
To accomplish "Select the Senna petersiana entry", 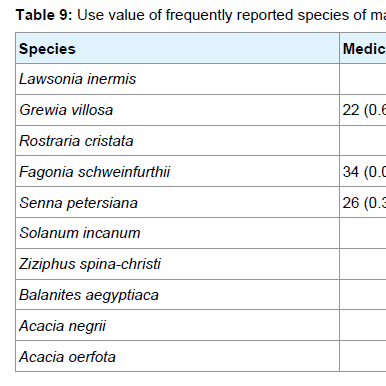I will point(78,203).
